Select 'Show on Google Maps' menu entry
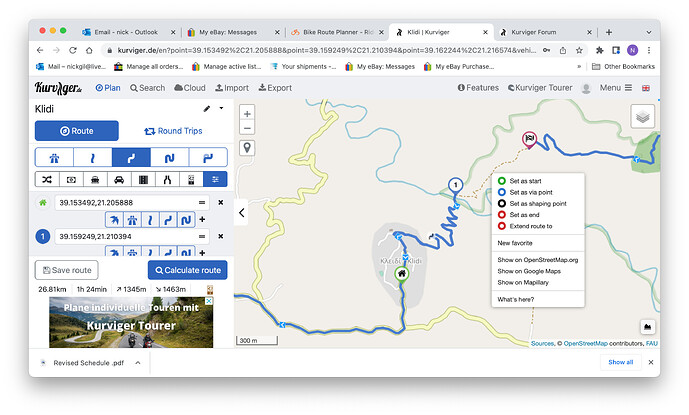The width and height of the screenshot is (689, 415). pos(528,271)
